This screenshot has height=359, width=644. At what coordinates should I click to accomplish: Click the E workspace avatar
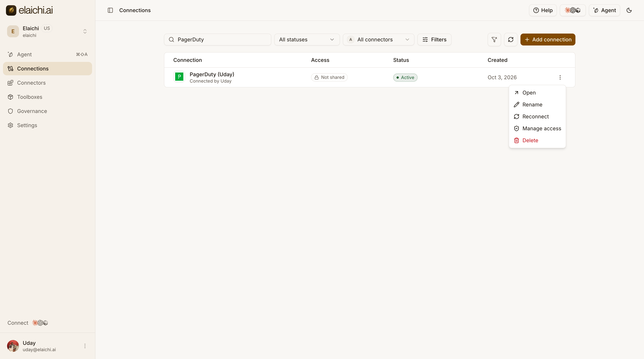click(x=13, y=31)
